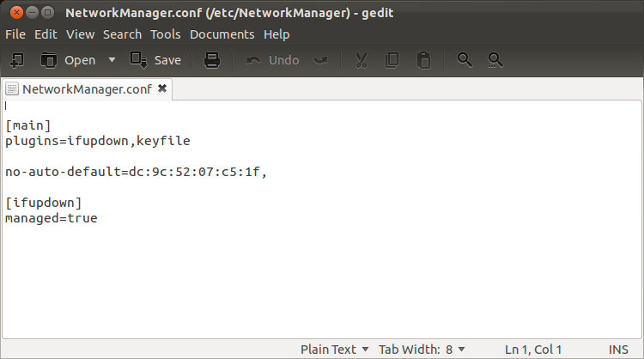Open the Tab Width dropdown
This screenshot has width=644, height=359.
(x=422, y=350)
